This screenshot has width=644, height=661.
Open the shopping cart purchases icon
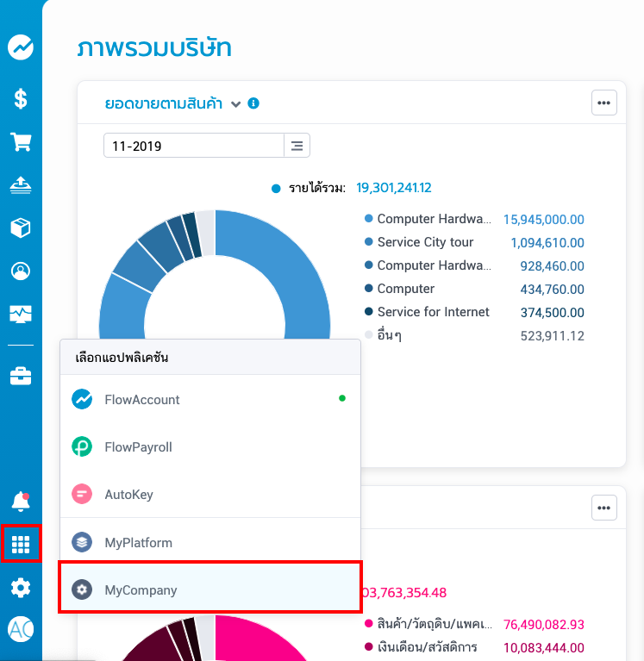click(21, 141)
